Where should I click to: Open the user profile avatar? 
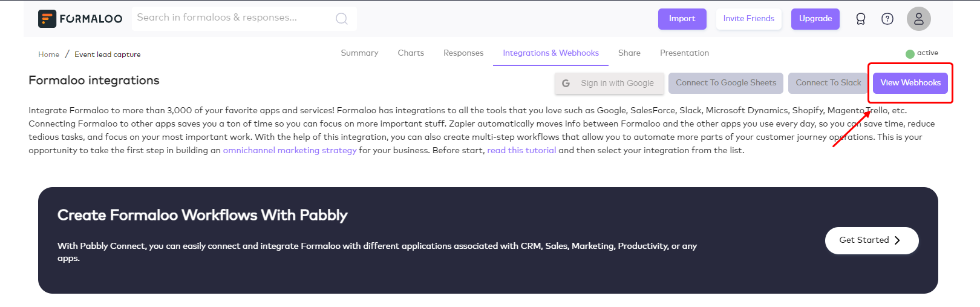918,19
